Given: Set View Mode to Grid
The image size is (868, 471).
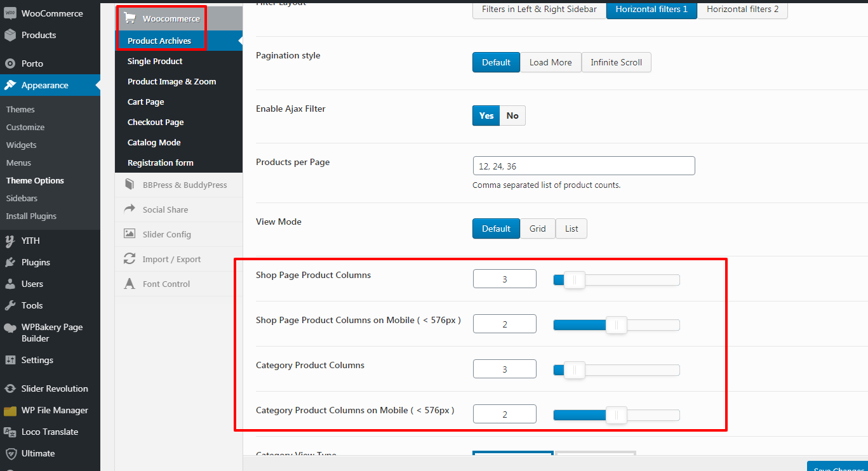Looking at the screenshot, I should tap(538, 229).
